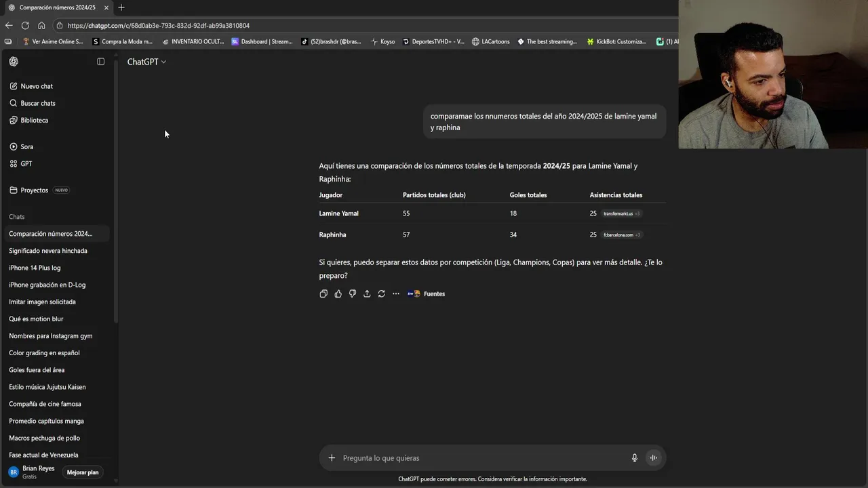This screenshot has width=868, height=488.
Task: Collapse the sidebar with the panel icon
Action: [x=101, y=62]
